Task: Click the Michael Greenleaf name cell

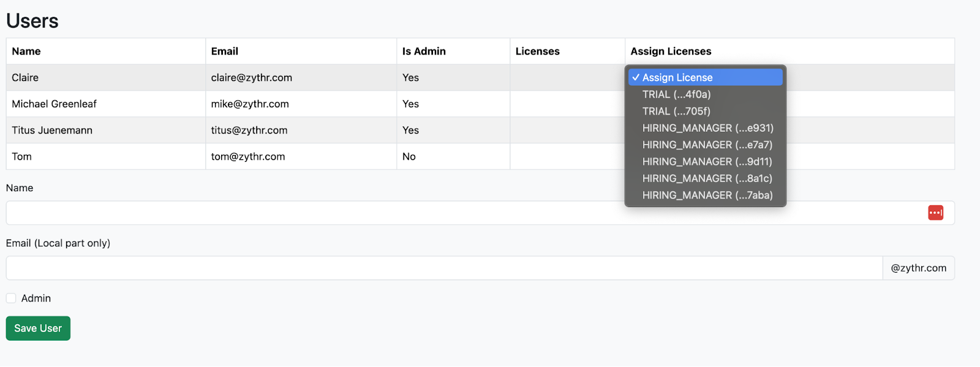Action: click(55, 104)
